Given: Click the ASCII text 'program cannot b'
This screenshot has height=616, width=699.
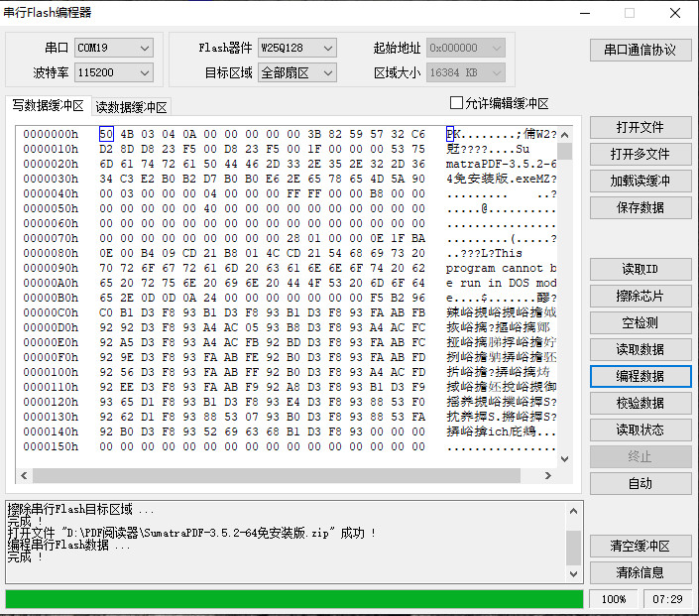Looking at the screenshot, I should pos(501,268).
